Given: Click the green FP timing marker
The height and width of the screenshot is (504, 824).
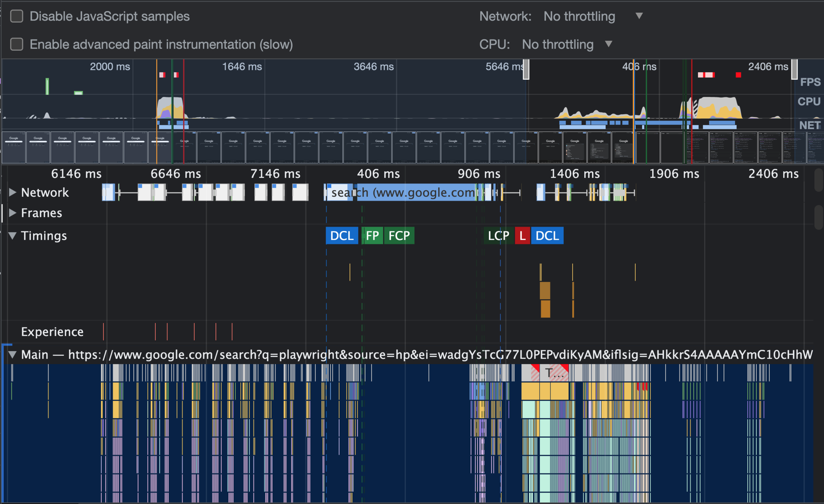Looking at the screenshot, I should [372, 236].
